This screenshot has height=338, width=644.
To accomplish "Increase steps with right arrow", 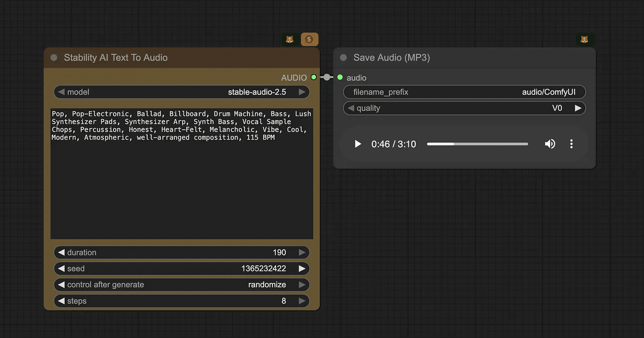I will pyautogui.click(x=302, y=301).
